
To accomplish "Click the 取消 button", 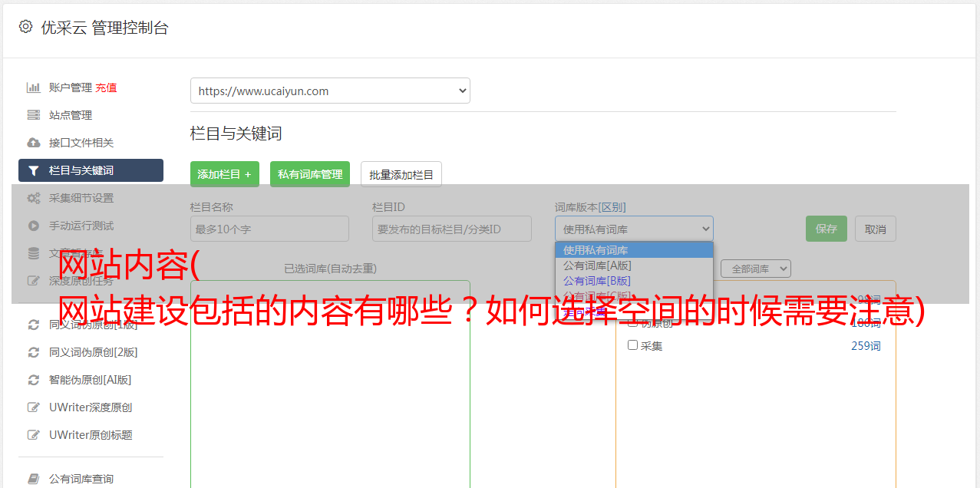I will 876,229.
